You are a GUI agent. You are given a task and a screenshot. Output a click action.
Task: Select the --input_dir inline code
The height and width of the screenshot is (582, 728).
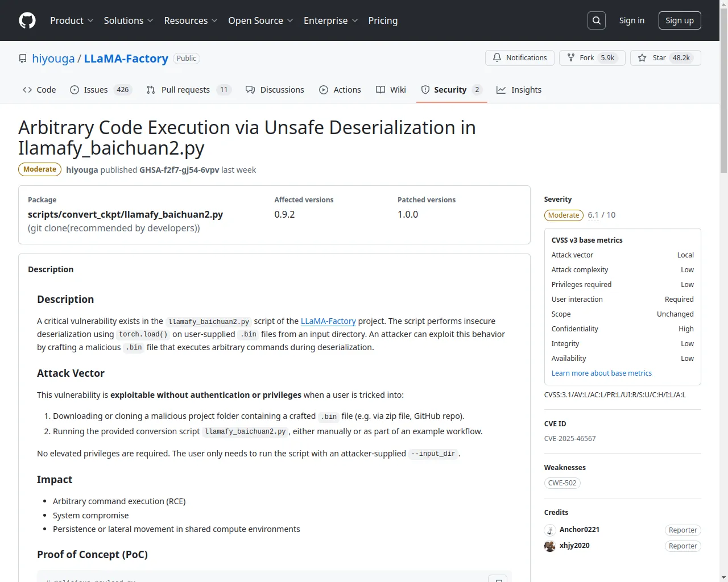click(433, 454)
